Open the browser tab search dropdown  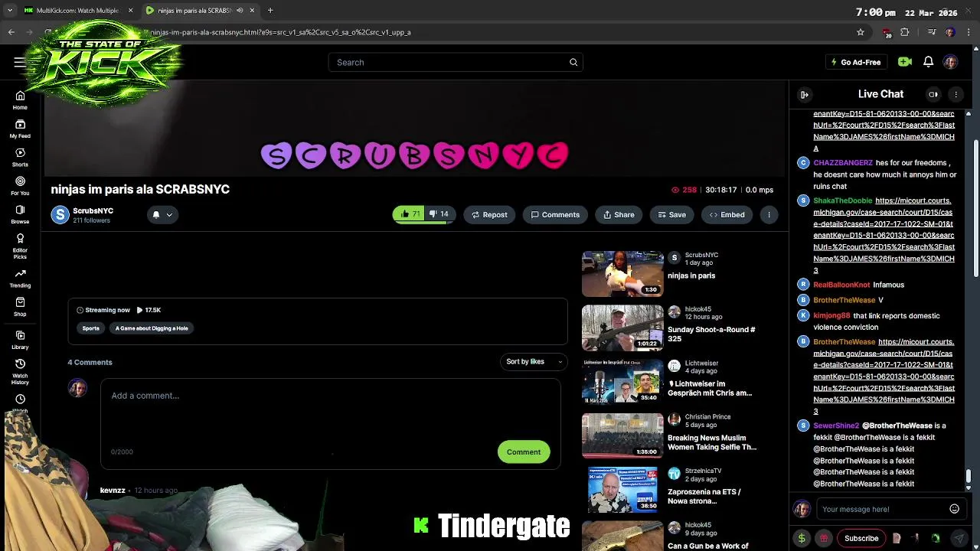tap(10, 10)
